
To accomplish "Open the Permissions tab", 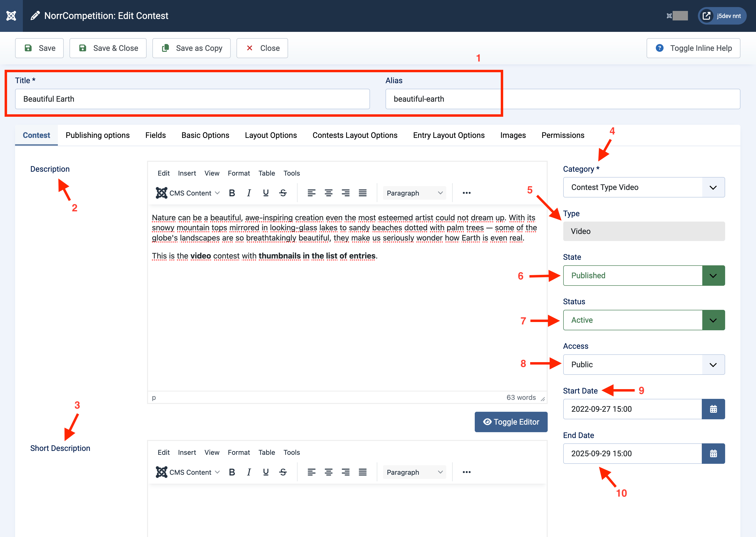I will pyautogui.click(x=563, y=135).
